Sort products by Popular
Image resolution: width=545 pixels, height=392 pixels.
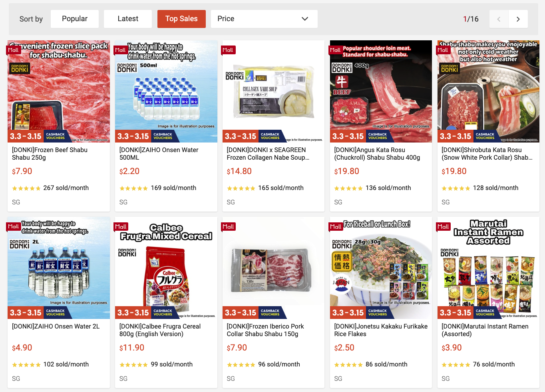(x=75, y=19)
